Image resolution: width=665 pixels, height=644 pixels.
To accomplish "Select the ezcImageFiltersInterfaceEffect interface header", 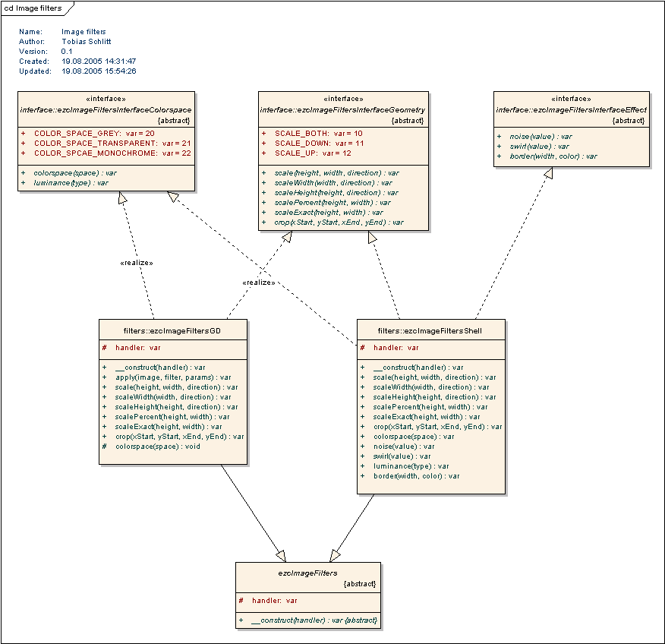I will click(571, 110).
